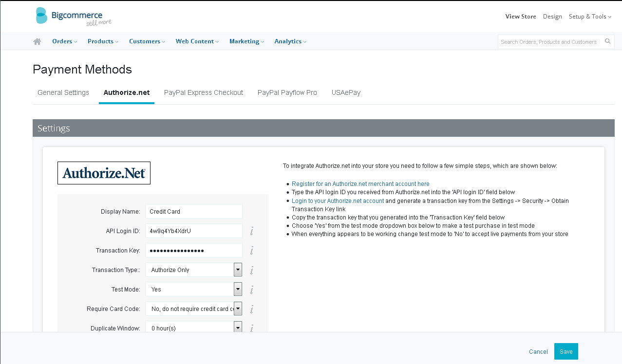Expand the Setup & Tools menu

coord(590,17)
